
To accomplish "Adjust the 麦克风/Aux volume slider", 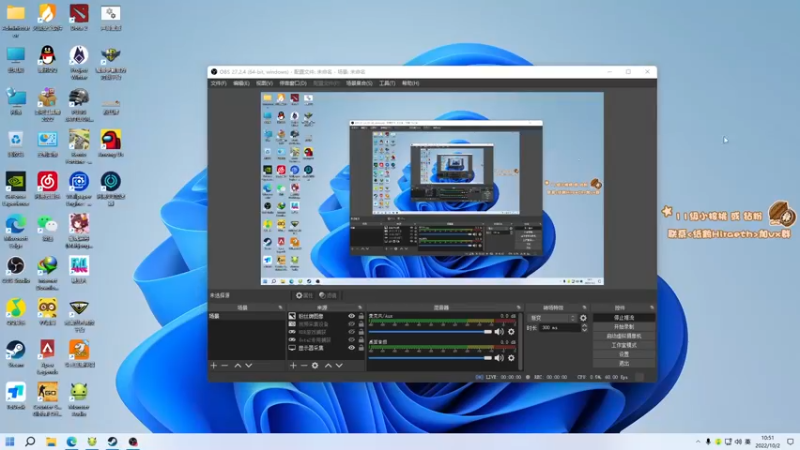I will point(430,332).
